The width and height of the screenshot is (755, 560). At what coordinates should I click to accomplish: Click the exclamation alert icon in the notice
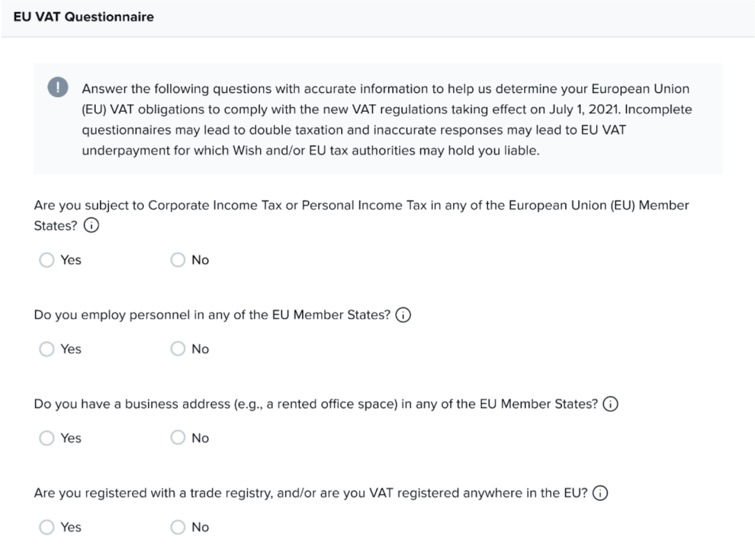[58, 87]
